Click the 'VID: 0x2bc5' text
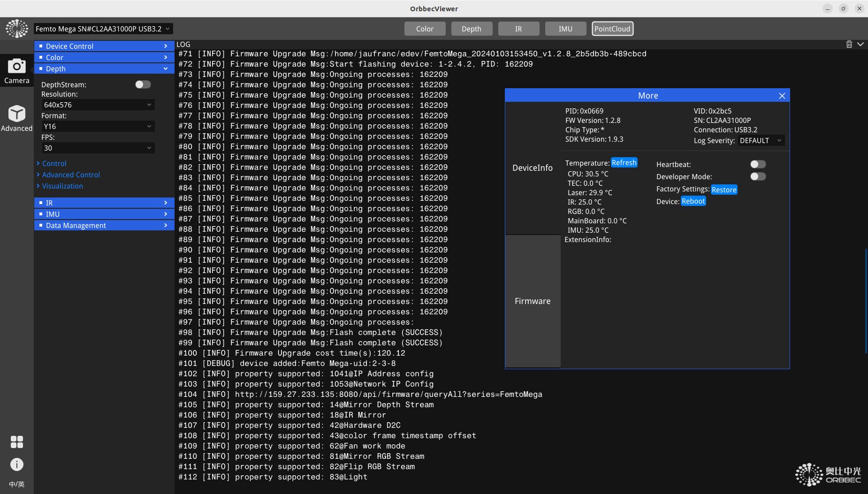 (x=713, y=111)
